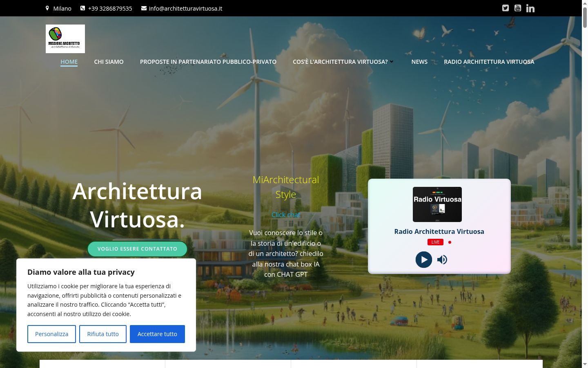Viewport: 588px width, 368px height.
Task: Open the Radio Virtuosa thumbnail image
Action: pyautogui.click(x=437, y=204)
